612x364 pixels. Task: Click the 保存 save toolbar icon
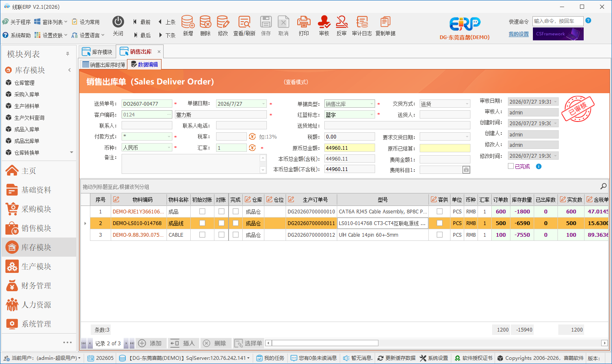[x=266, y=26]
